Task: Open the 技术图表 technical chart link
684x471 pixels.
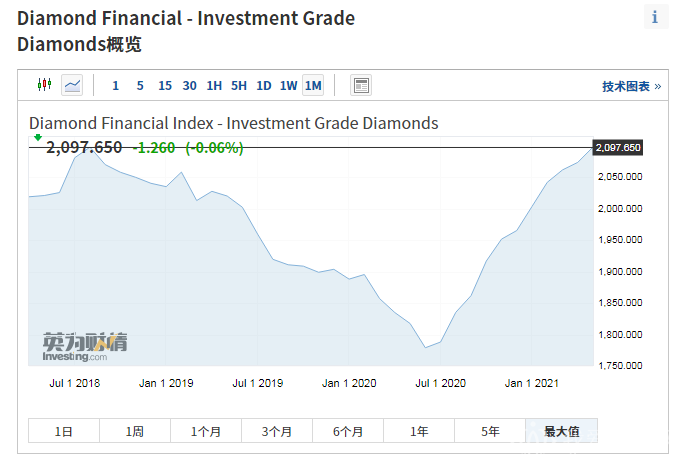Action: (631, 87)
